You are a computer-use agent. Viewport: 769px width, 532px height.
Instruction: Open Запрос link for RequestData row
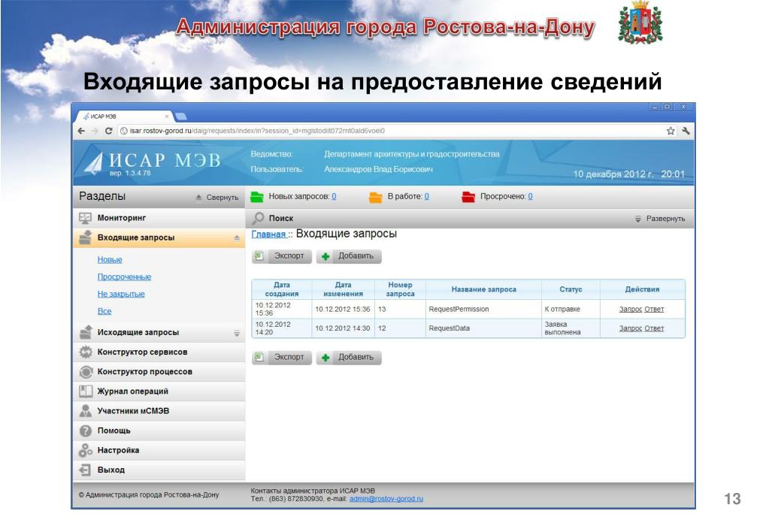coord(631,328)
